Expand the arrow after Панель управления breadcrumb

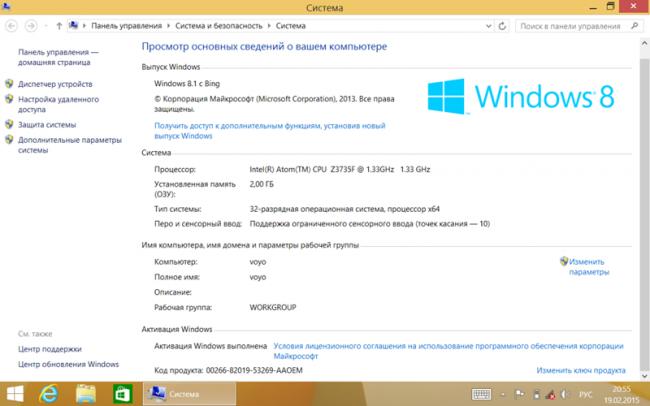click(x=169, y=26)
